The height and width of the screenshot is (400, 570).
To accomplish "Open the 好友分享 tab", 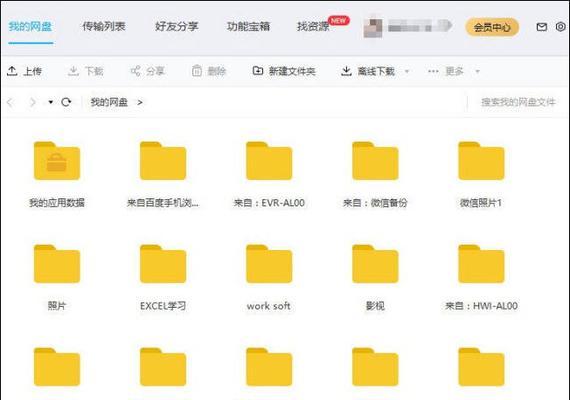I will tap(177, 27).
